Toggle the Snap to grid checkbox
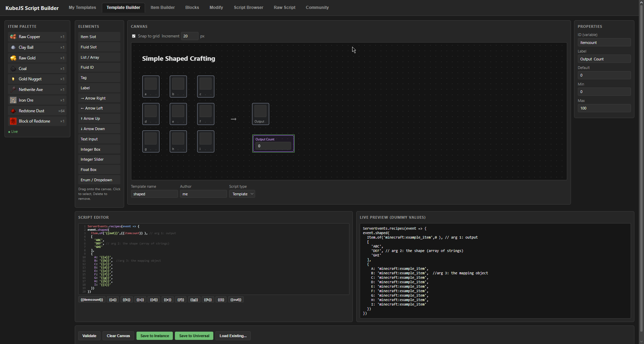Screen dimensions: 644x344 tap(134, 36)
